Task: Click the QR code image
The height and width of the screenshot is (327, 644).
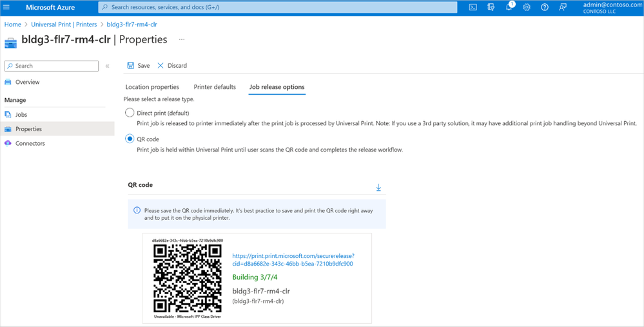Action: click(188, 279)
